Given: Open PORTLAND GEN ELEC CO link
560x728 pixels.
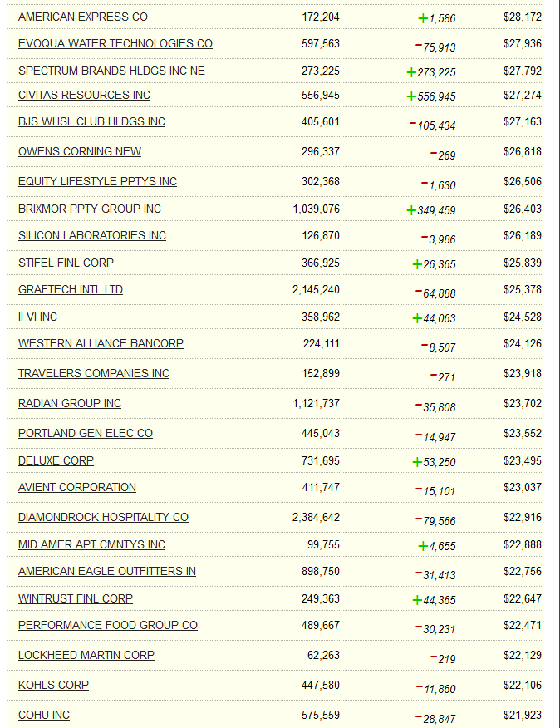Looking at the screenshot, I should click(86, 434).
